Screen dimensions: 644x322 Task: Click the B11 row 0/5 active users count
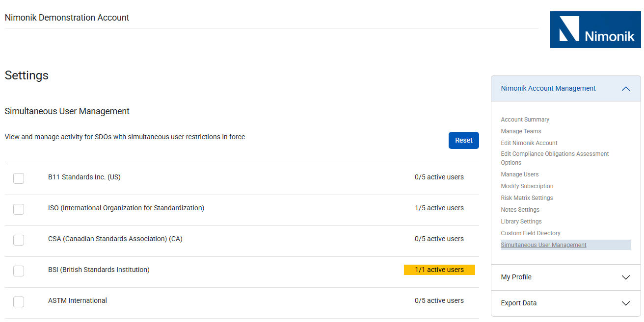point(439,177)
